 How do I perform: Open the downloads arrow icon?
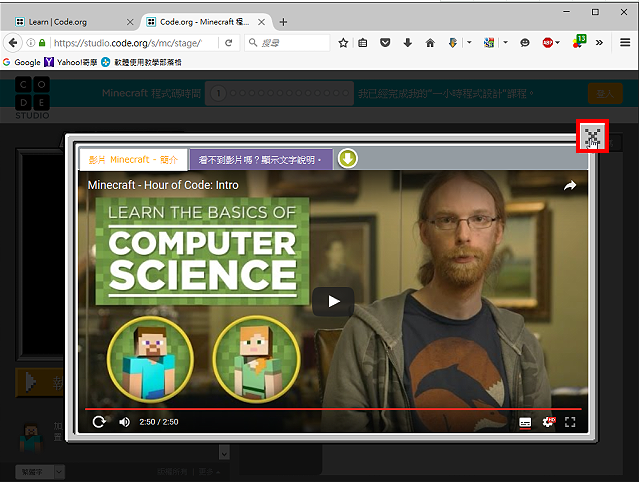(408, 43)
